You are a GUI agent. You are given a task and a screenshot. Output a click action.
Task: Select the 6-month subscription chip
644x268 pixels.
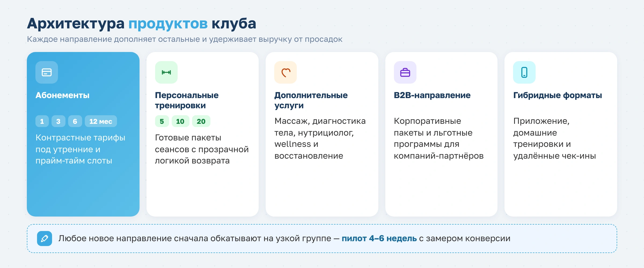[75, 121]
